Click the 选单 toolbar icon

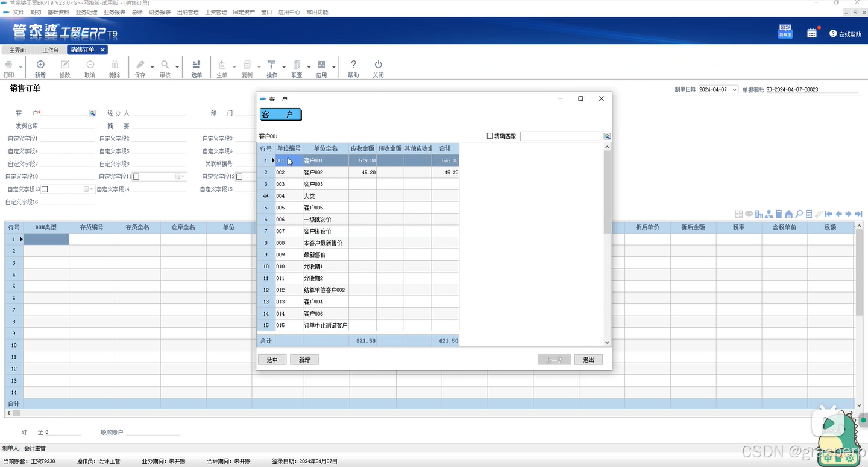tap(197, 65)
